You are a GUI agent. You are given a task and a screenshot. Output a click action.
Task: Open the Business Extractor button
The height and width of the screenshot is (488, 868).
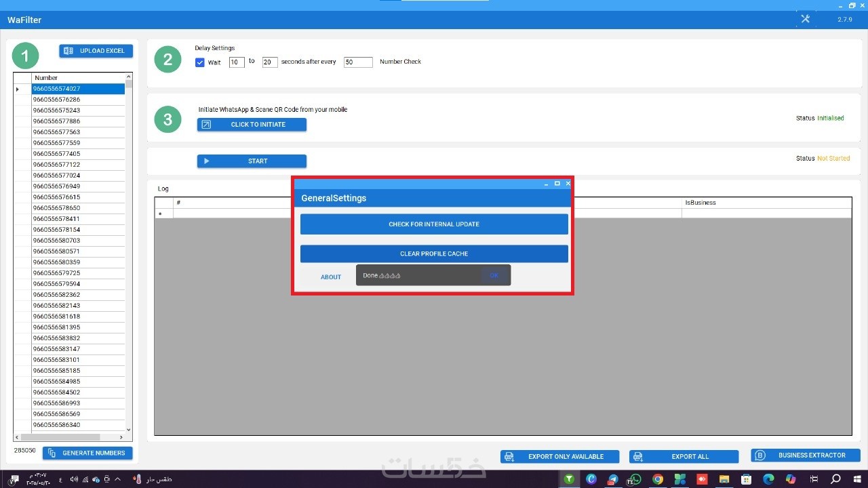point(806,455)
